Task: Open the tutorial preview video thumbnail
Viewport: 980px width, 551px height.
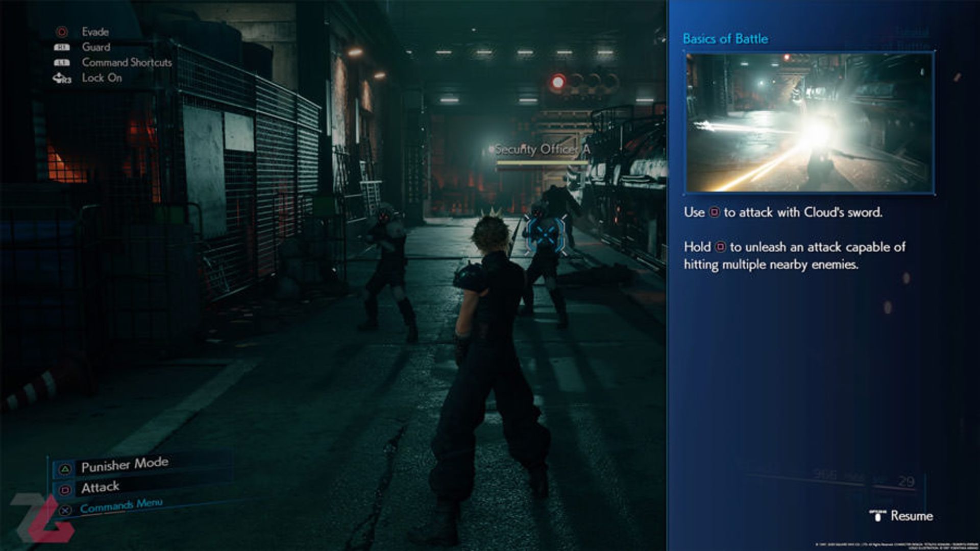Action: tap(810, 123)
